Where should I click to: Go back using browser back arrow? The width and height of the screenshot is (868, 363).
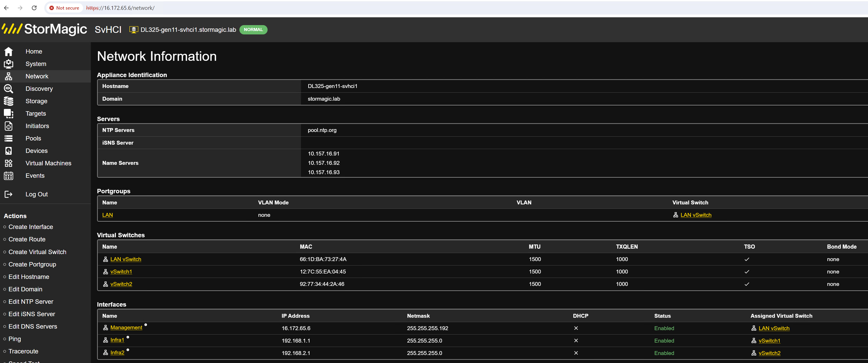[x=6, y=8]
